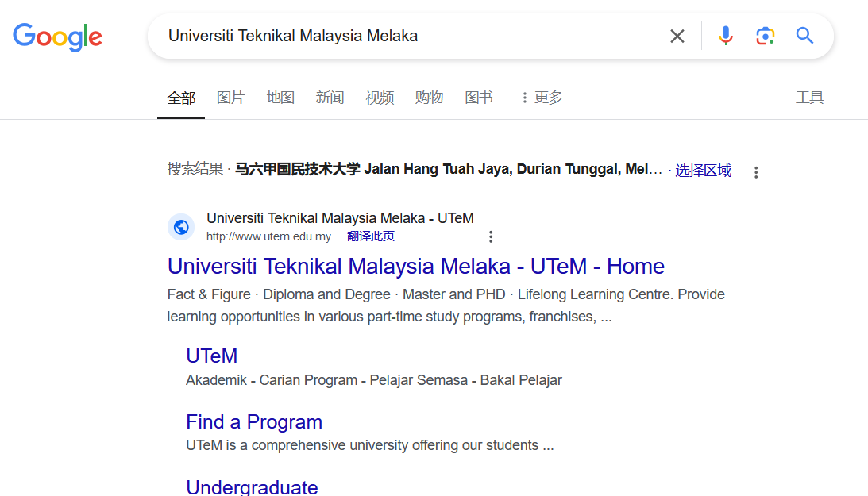Click the Akademik - Carian Program description
The height and width of the screenshot is (496, 868).
(374, 380)
